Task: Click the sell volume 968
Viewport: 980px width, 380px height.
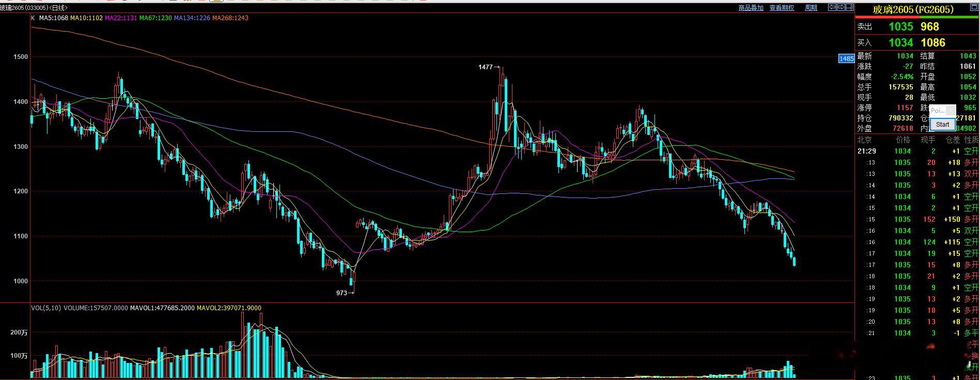Action: point(930,27)
